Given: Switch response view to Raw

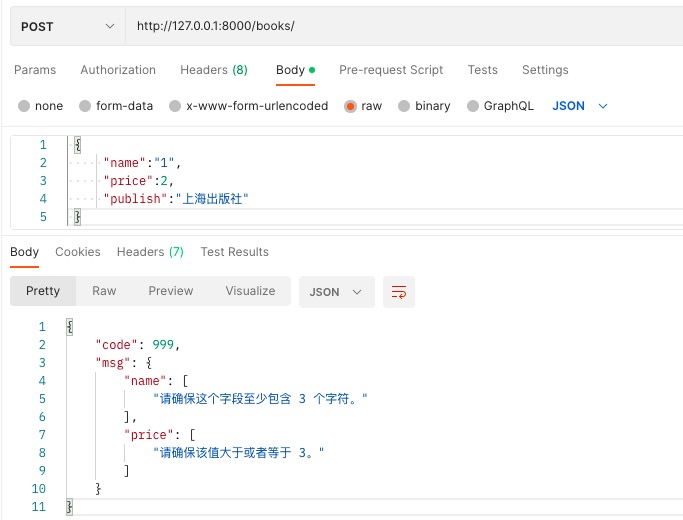Looking at the screenshot, I should pos(104,291).
